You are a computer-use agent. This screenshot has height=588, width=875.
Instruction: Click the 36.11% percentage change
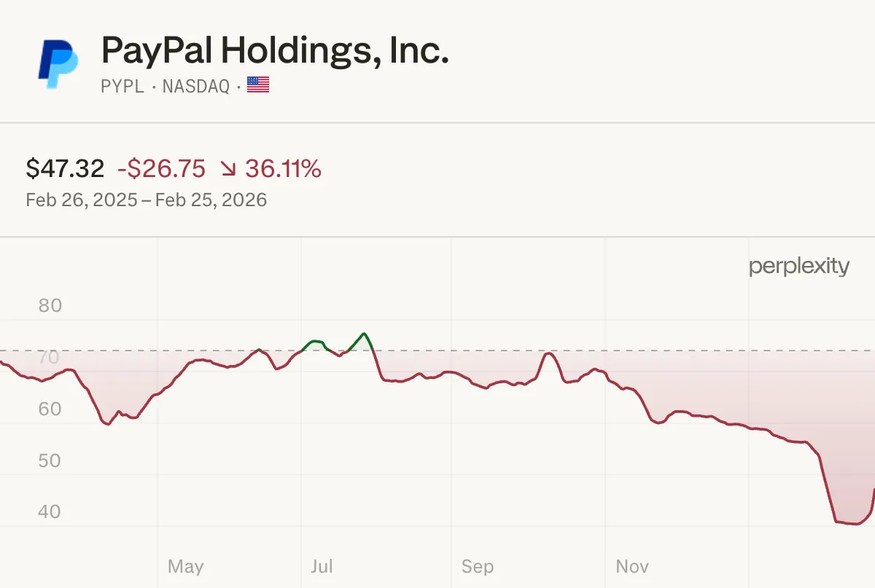click(x=283, y=169)
